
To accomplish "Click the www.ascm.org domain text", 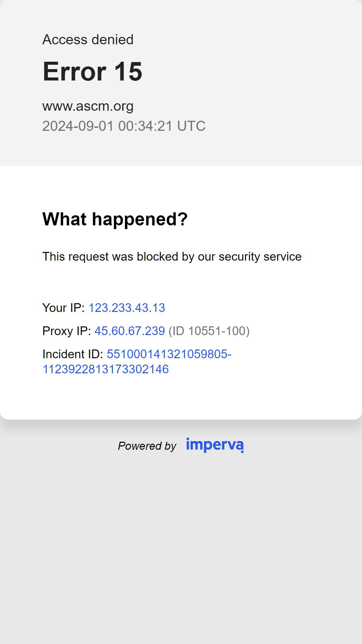I will point(88,106).
